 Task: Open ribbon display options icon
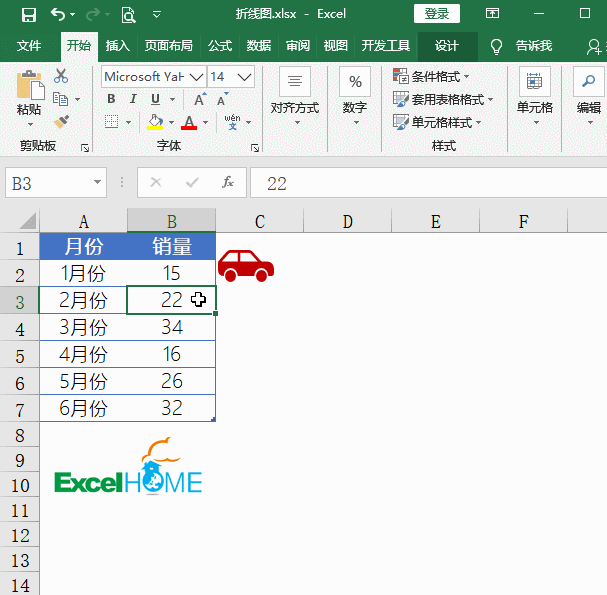[492, 14]
